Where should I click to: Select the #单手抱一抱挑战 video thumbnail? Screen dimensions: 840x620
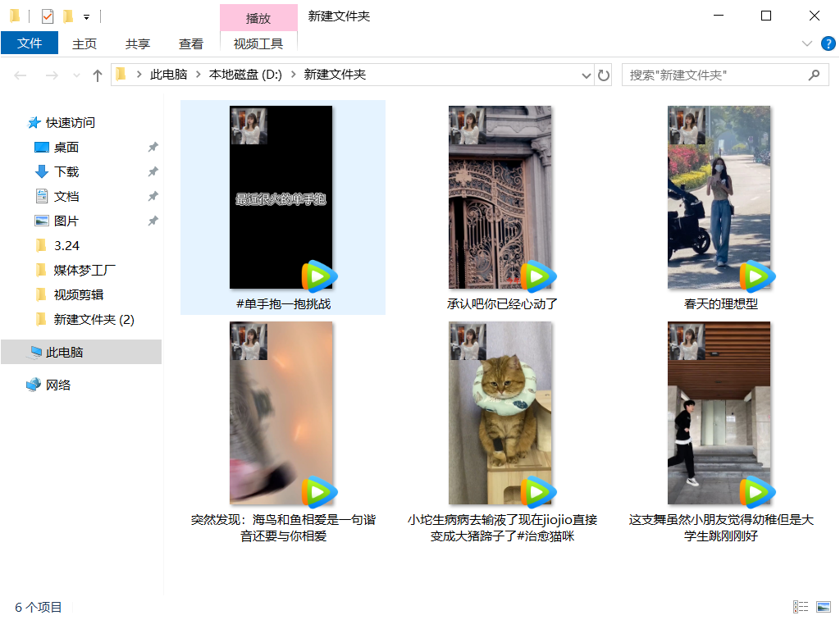(281, 197)
